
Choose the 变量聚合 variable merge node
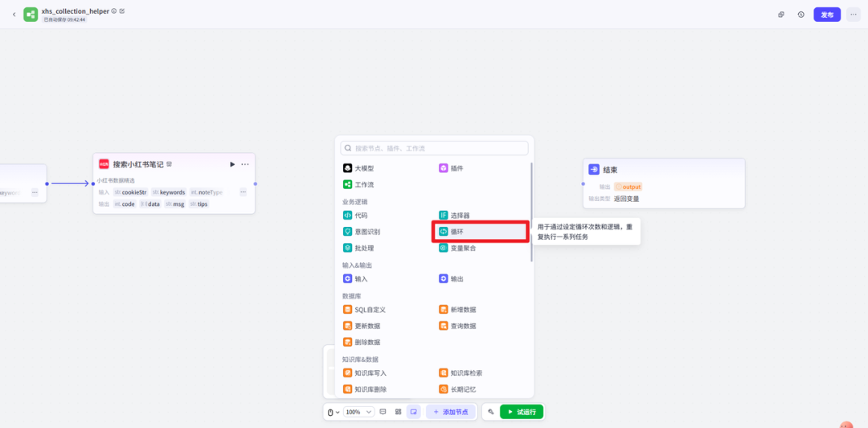click(463, 248)
